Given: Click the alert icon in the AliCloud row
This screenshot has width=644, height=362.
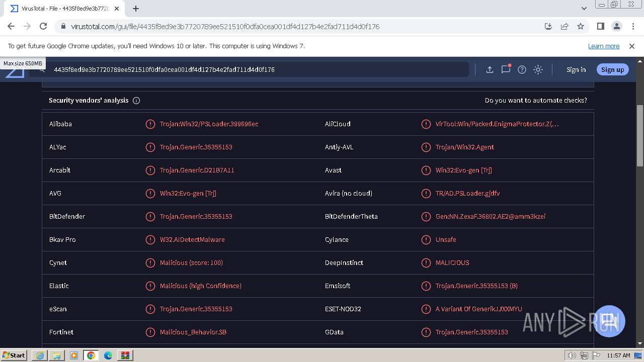Looking at the screenshot, I should (x=426, y=124).
